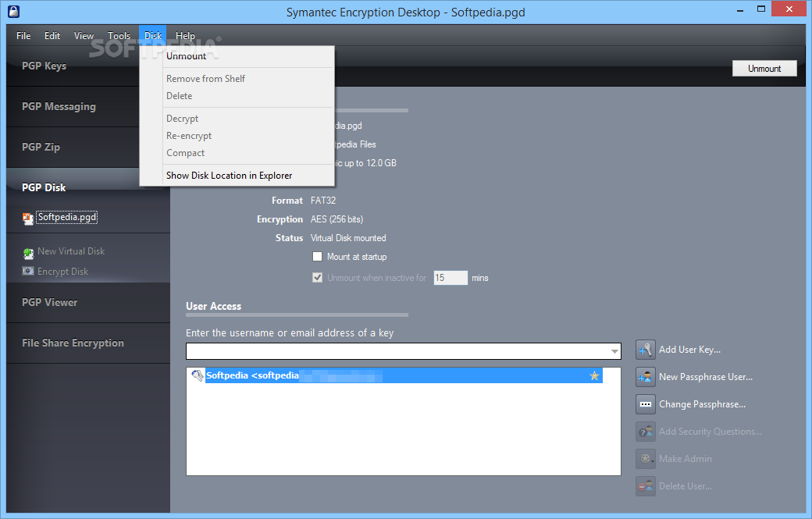Click the New Passphrase User icon
Viewport: 812px width, 519px height.
point(645,377)
